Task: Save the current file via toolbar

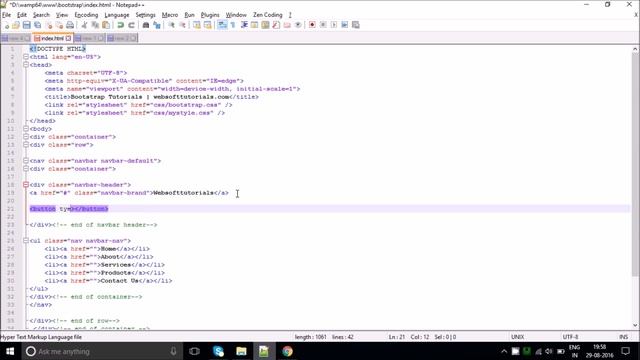Action: coord(27,25)
